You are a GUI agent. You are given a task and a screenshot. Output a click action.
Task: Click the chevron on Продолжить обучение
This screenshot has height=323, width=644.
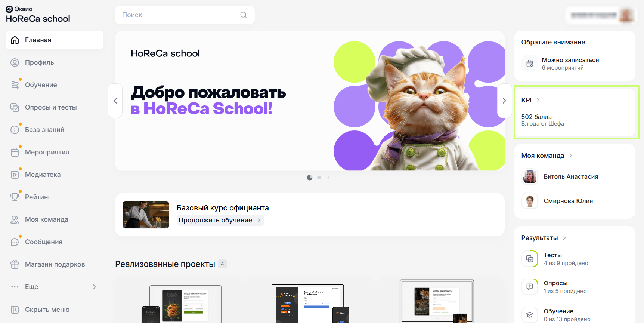[259, 220]
